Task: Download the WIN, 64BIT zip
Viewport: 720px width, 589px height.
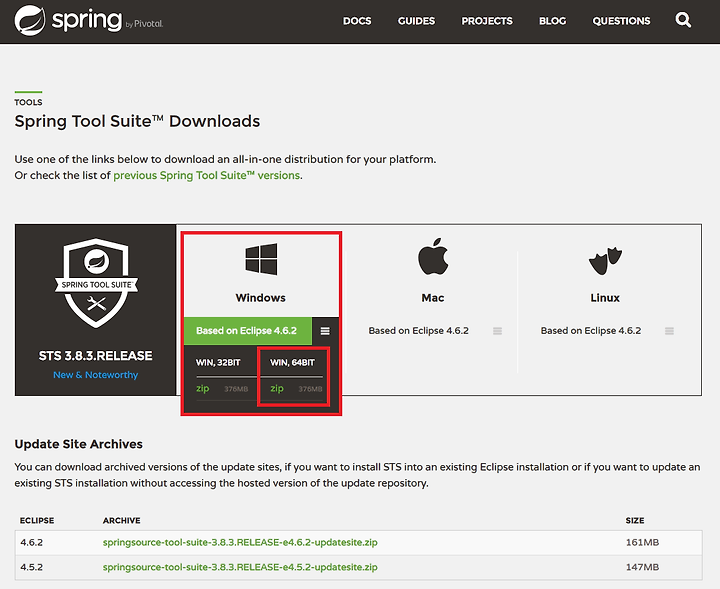Action: point(277,388)
